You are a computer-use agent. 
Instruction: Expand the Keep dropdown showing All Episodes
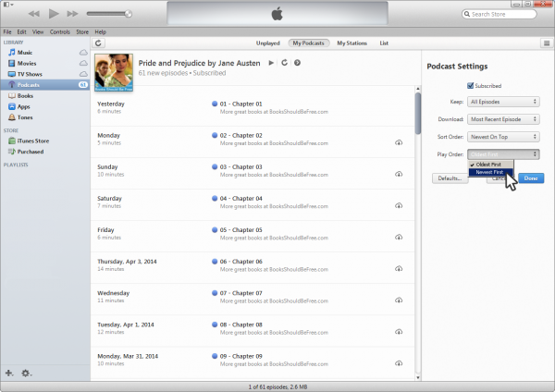(x=504, y=101)
